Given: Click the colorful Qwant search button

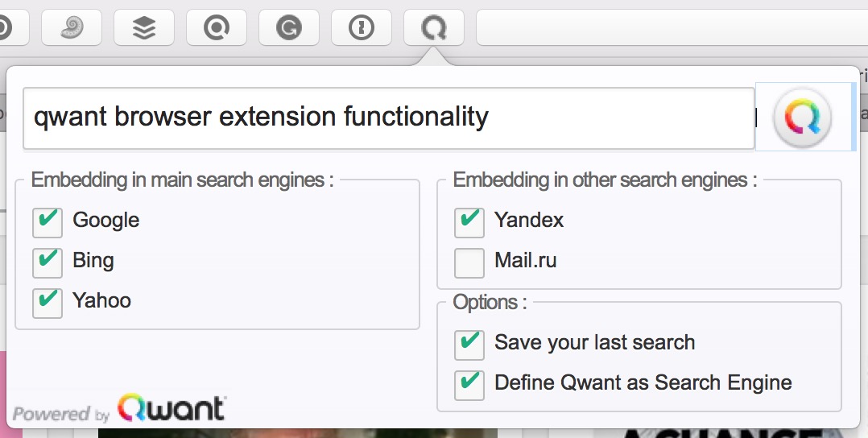Looking at the screenshot, I should click(x=802, y=118).
